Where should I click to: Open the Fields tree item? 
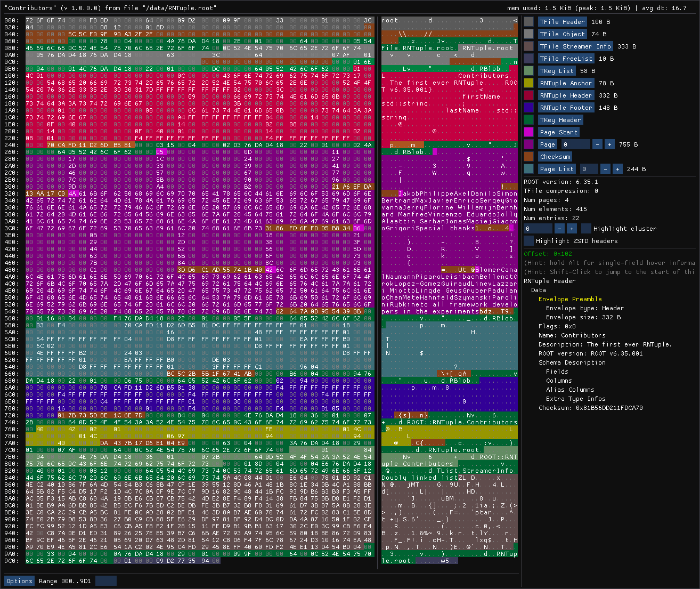click(x=557, y=372)
